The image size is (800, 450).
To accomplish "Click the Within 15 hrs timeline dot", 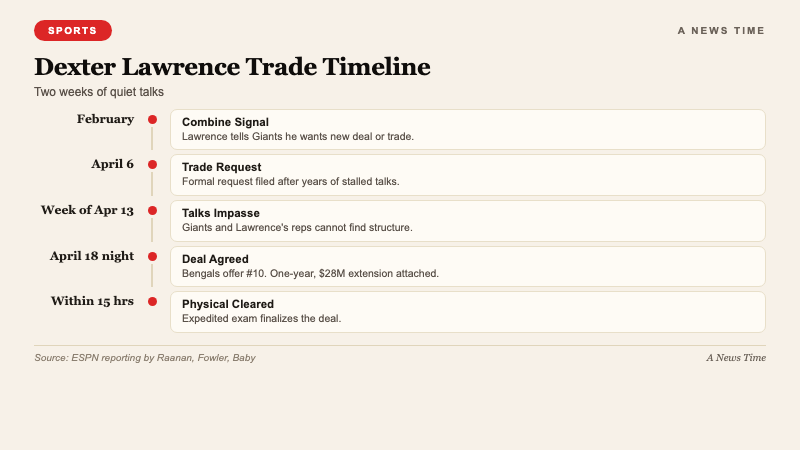I will click(x=152, y=301).
